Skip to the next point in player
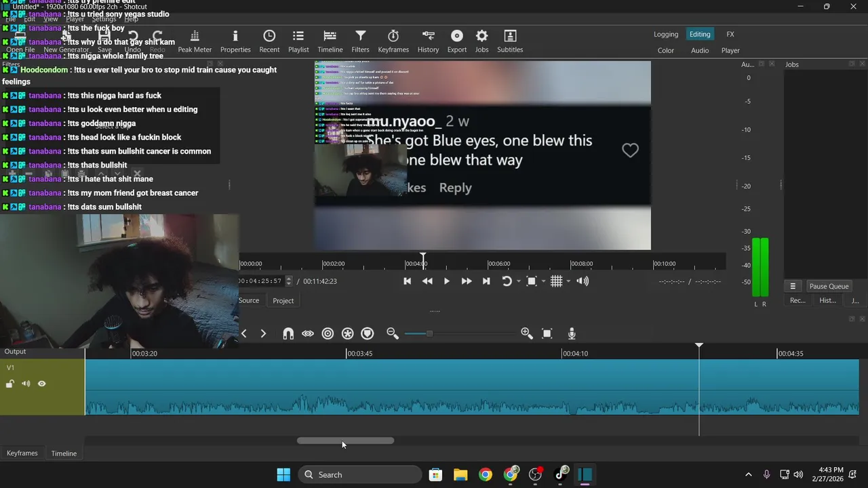The image size is (868, 488). 486,281
